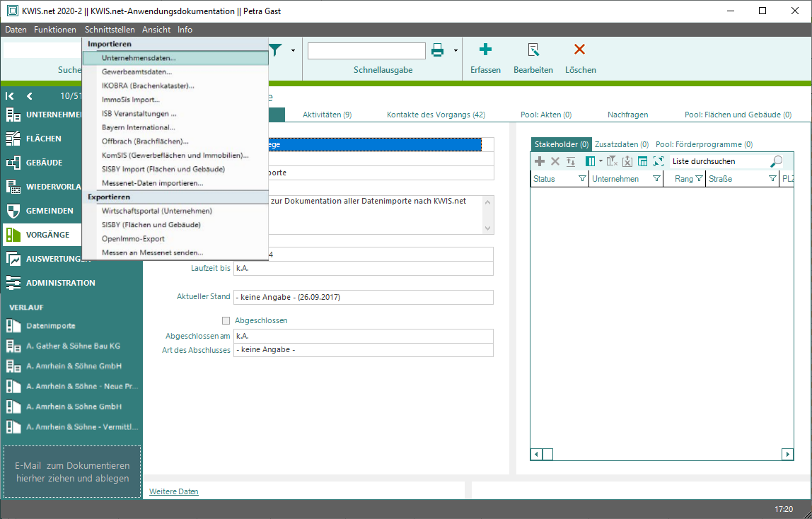812x519 pixels.
Task: Open the Info menu
Action: click(x=185, y=30)
